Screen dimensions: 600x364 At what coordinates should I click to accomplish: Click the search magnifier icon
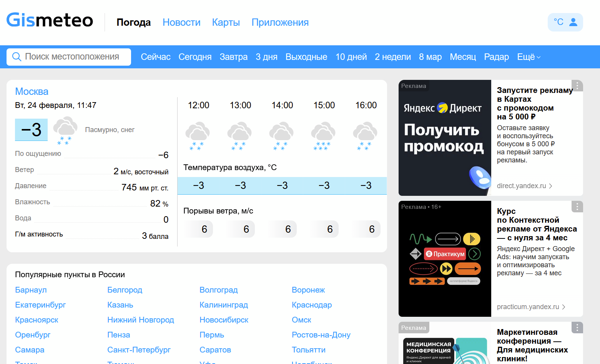coord(17,57)
